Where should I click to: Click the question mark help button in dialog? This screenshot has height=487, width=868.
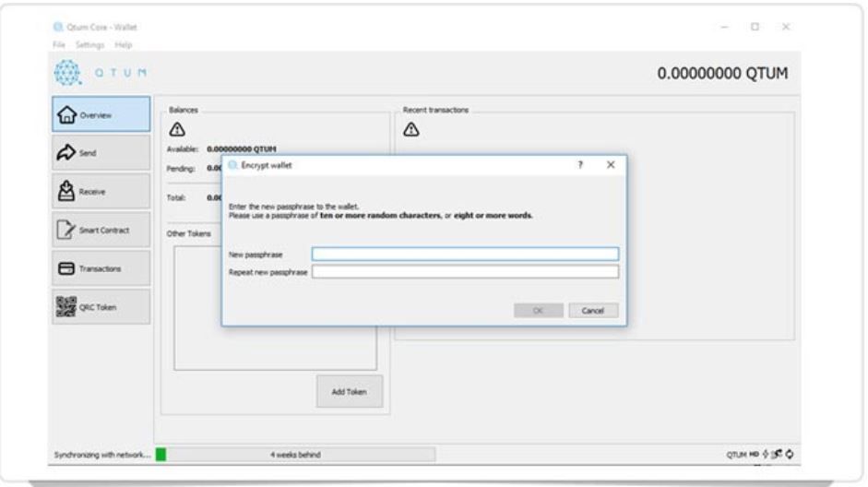click(580, 165)
